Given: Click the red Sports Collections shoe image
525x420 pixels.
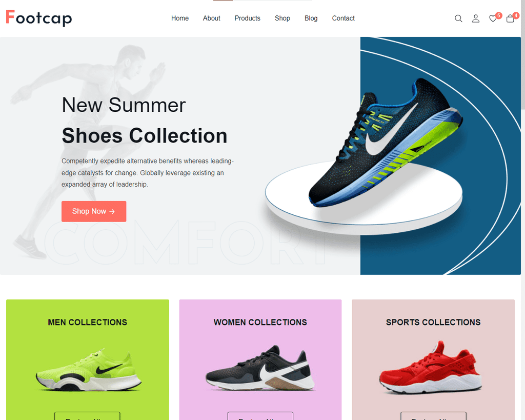Looking at the screenshot, I should click(x=431, y=367).
